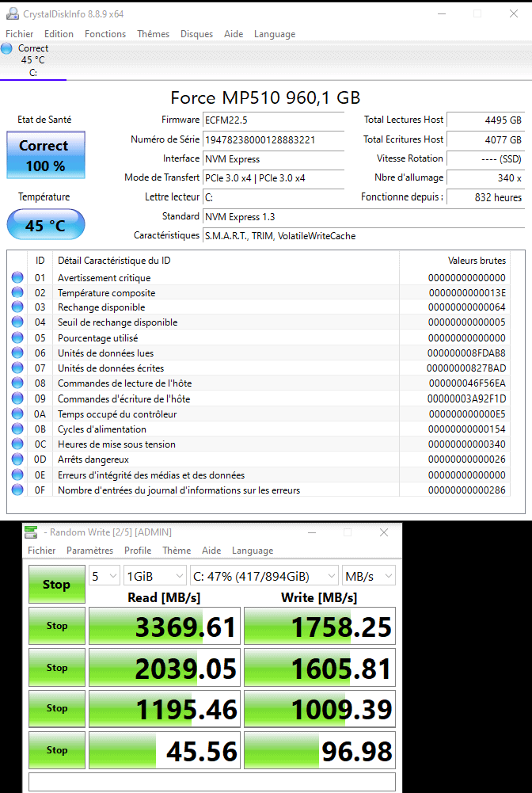This screenshot has height=793, width=532.
Task: Click the Caractéristiques field with TRIM
Action: point(363,235)
